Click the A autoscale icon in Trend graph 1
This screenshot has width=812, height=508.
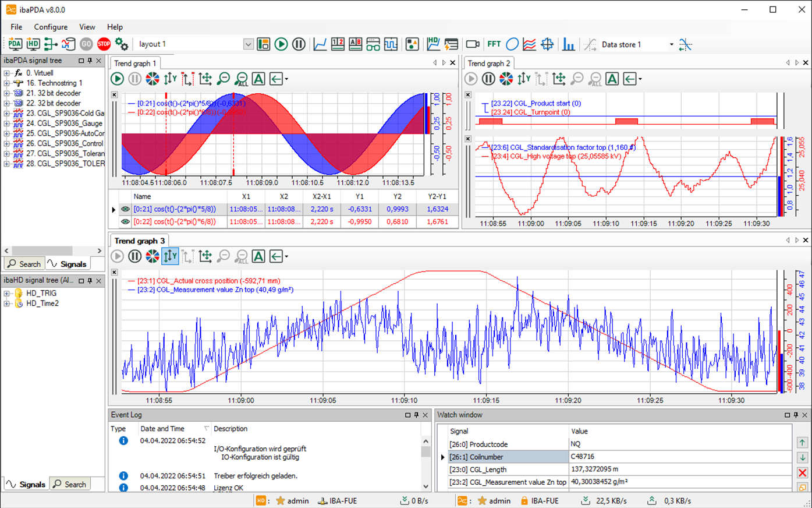pyautogui.click(x=258, y=79)
